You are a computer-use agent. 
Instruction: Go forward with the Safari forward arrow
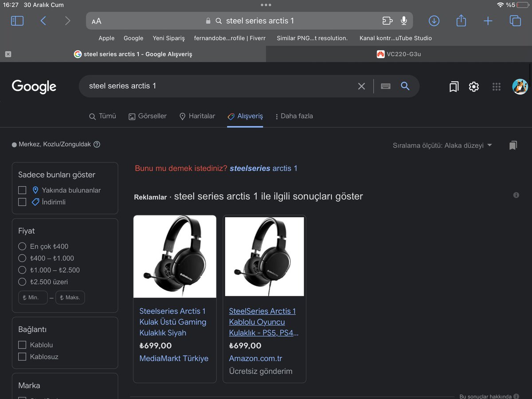pos(67,21)
